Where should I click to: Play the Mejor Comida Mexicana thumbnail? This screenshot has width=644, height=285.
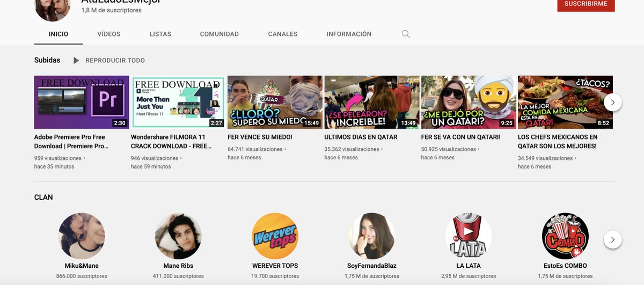(565, 102)
